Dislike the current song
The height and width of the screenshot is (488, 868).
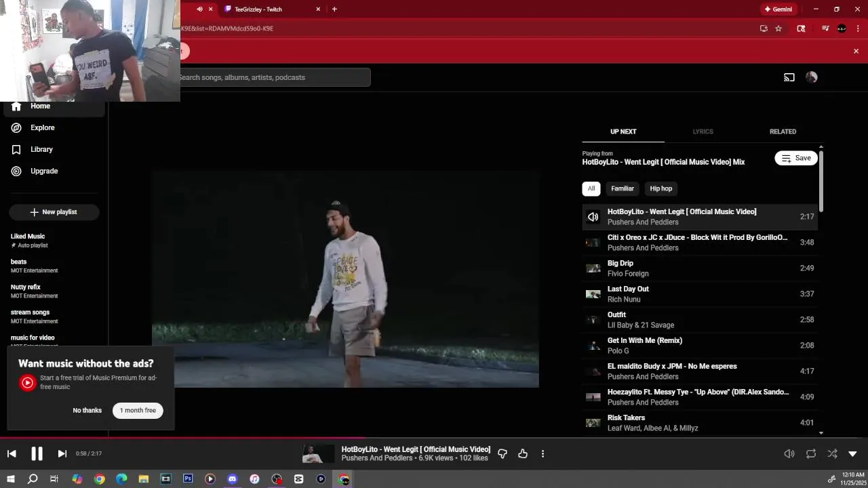pos(502,453)
